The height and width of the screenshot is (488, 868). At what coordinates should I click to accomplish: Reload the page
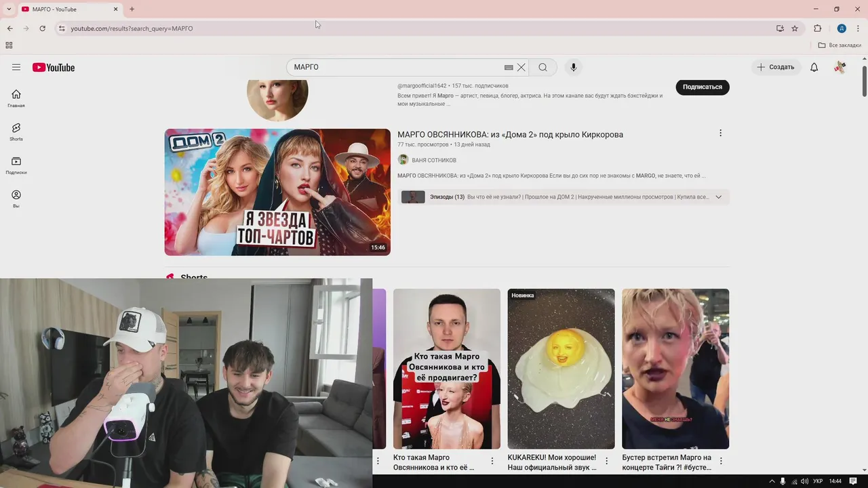coord(42,28)
